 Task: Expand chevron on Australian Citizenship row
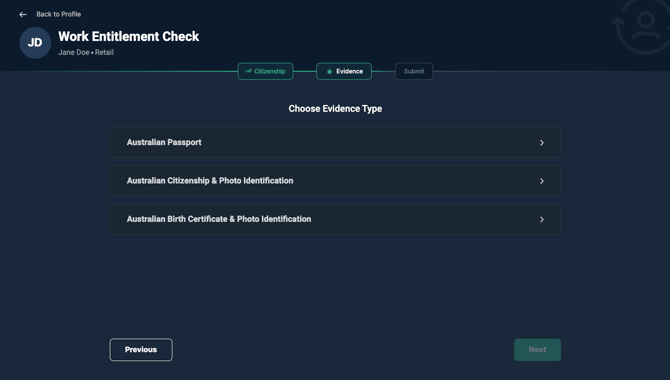click(542, 181)
